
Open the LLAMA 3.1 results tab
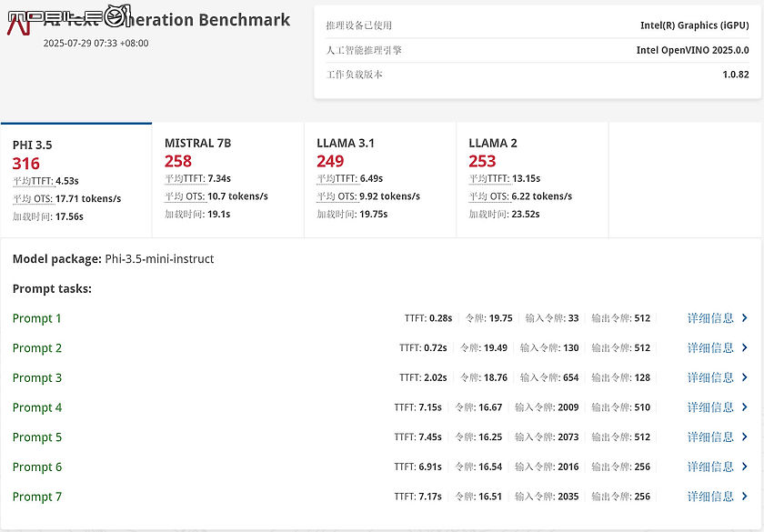(x=380, y=180)
